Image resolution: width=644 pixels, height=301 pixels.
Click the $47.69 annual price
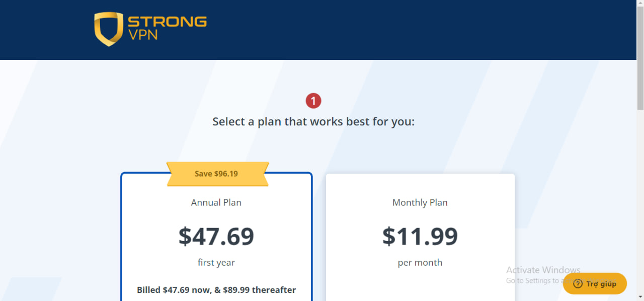216,236
